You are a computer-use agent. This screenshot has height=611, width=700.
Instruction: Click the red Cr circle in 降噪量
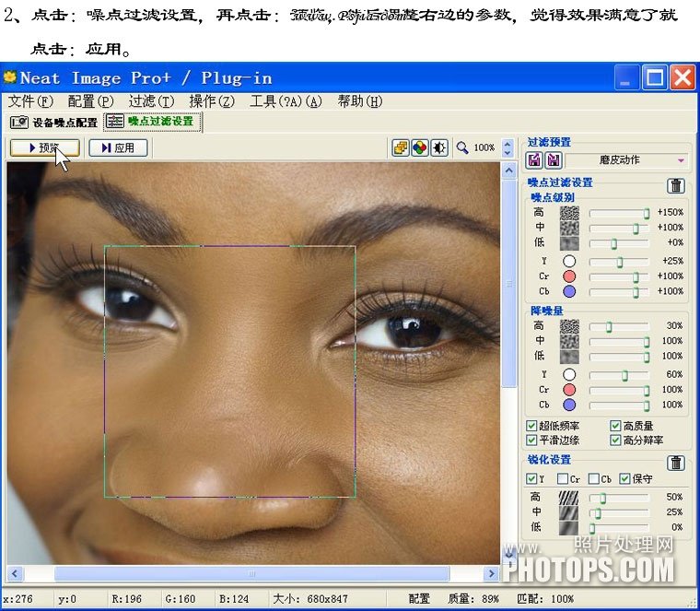pos(569,390)
